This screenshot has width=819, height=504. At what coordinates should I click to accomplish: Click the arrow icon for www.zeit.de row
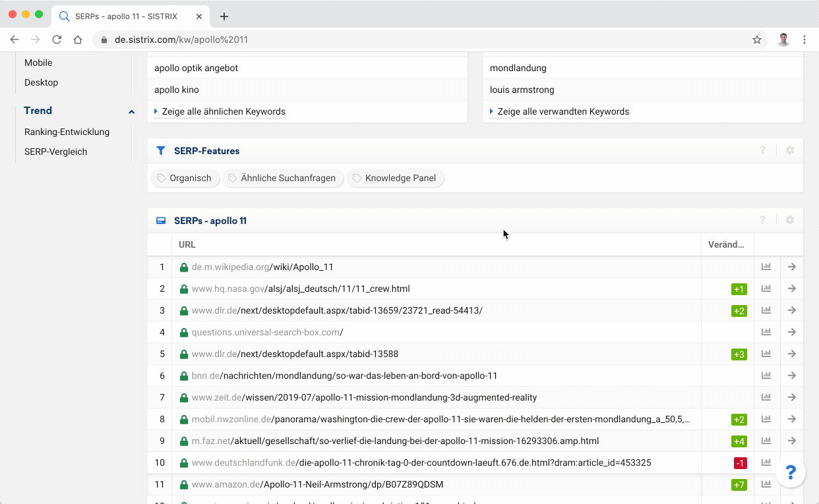click(792, 397)
